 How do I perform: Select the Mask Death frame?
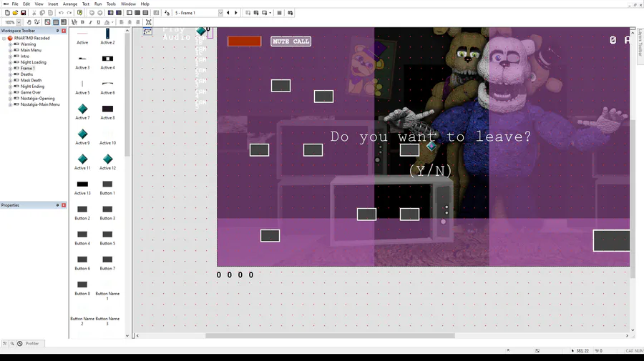tap(31, 80)
